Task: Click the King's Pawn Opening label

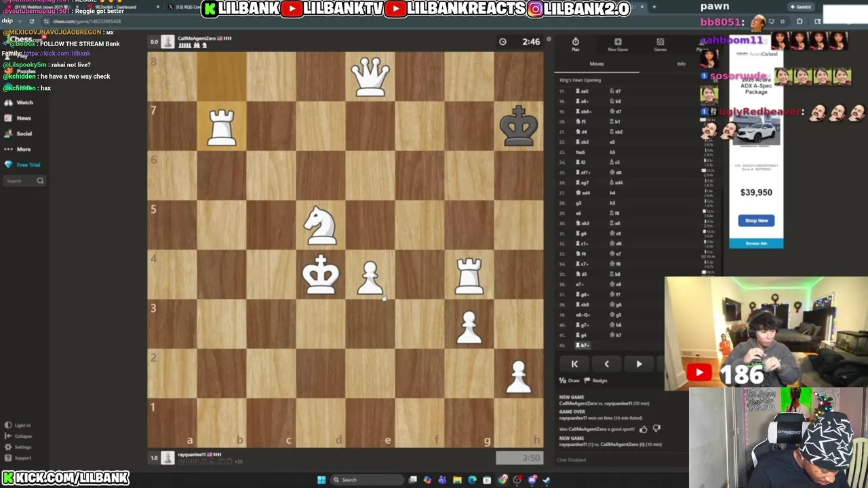Action: click(580, 81)
